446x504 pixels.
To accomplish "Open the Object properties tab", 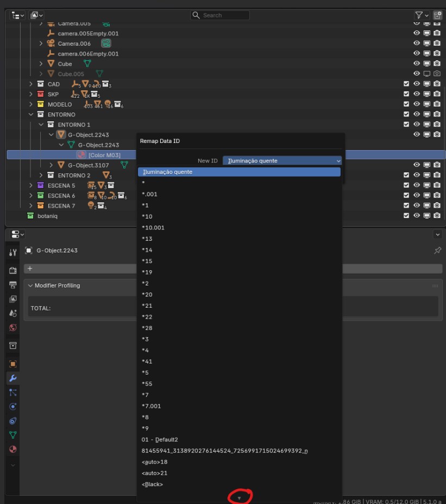I will 13,364.
